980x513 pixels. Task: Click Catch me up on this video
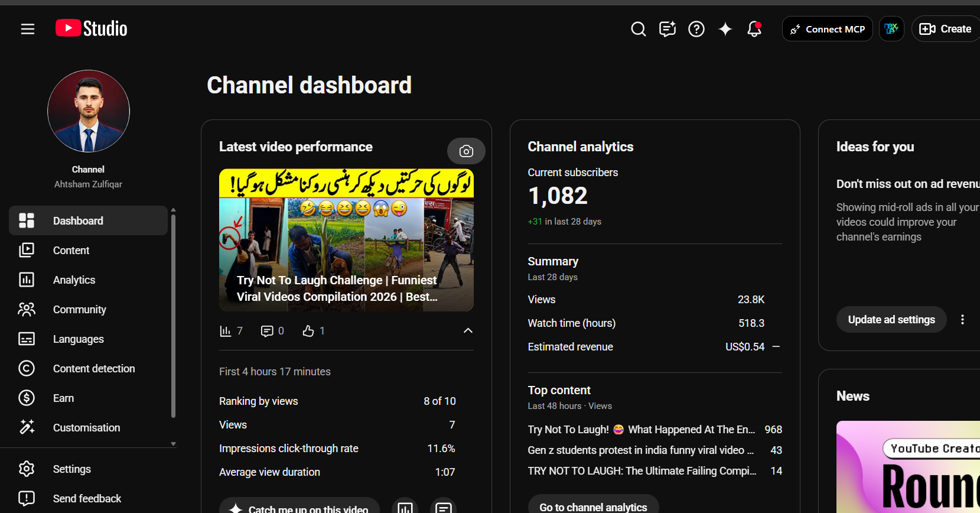click(x=299, y=509)
